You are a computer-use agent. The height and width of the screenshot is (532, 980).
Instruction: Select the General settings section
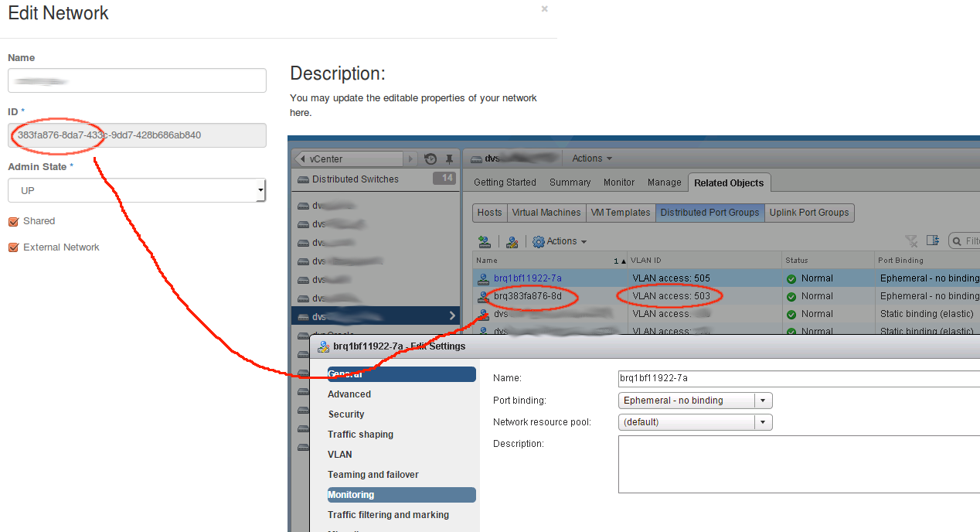click(402, 374)
